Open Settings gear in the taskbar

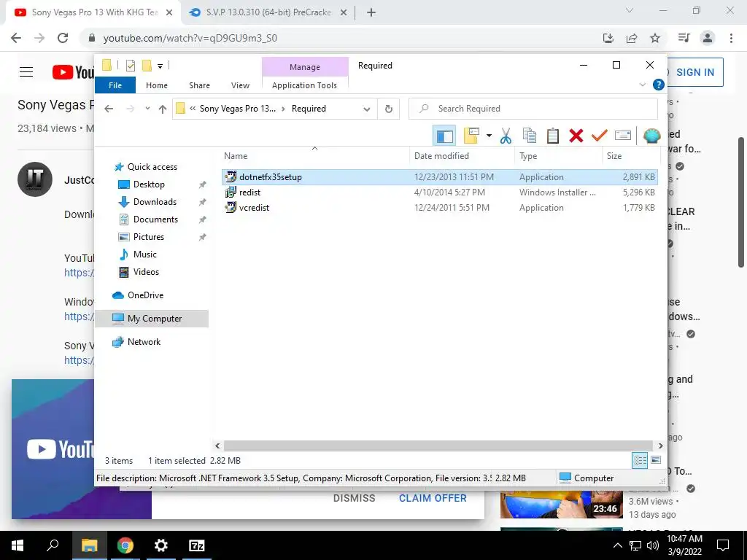[x=161, y=545]
